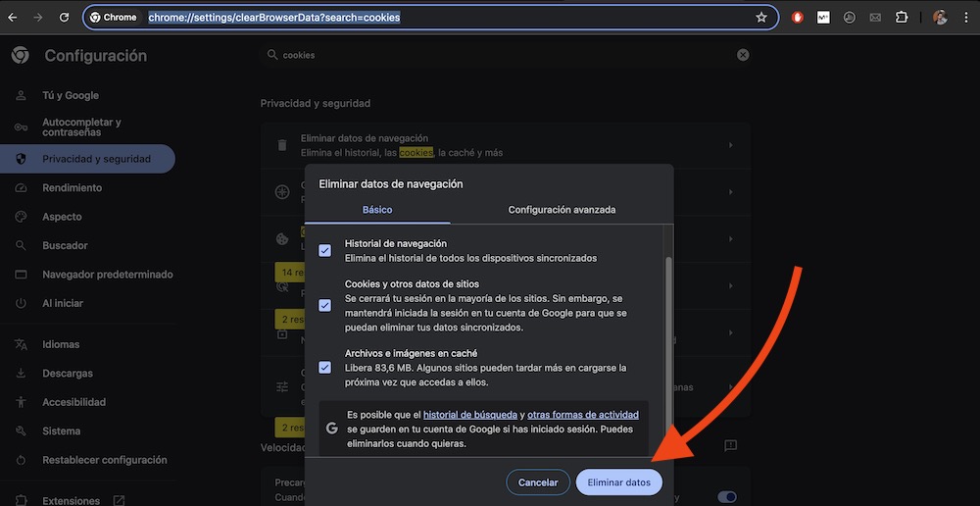Go back with the browser back arrow
The height and width of the screenshot is (506, 980).
tap(13, 18)
